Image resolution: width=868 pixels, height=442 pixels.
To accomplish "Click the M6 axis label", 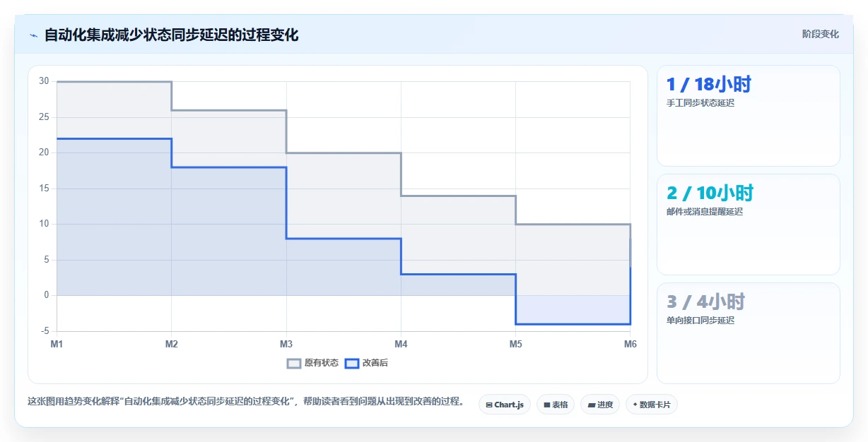I will coord(630,344).
